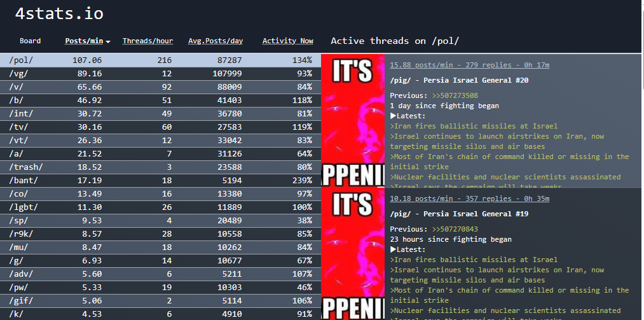Select the /r9k/ board row
This screenshot has height=320, width=644.
pos(160,233)
